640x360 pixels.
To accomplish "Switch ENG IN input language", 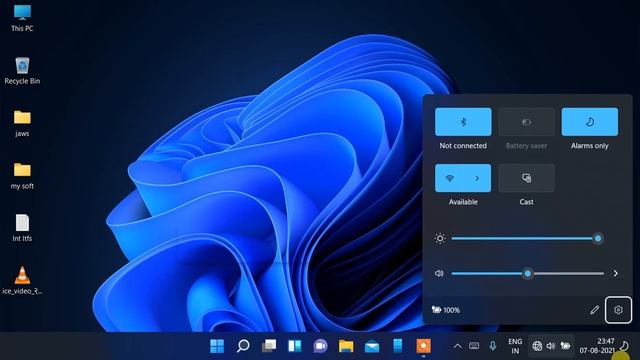I will point(515,346).
